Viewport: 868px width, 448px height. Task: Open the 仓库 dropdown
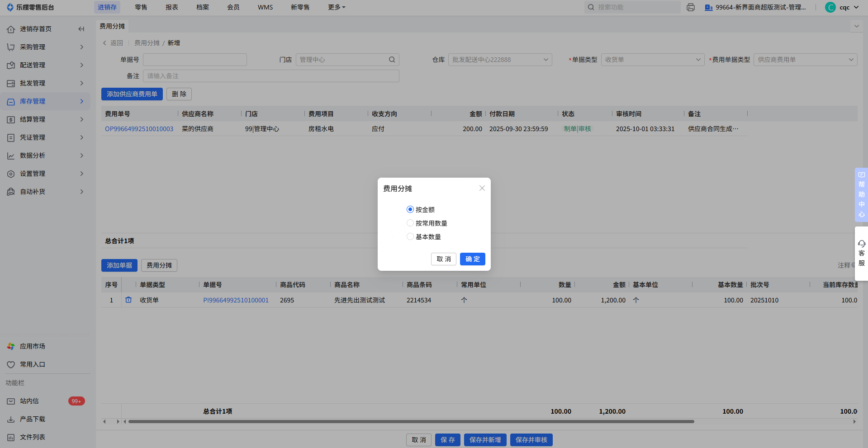[500, 60]
